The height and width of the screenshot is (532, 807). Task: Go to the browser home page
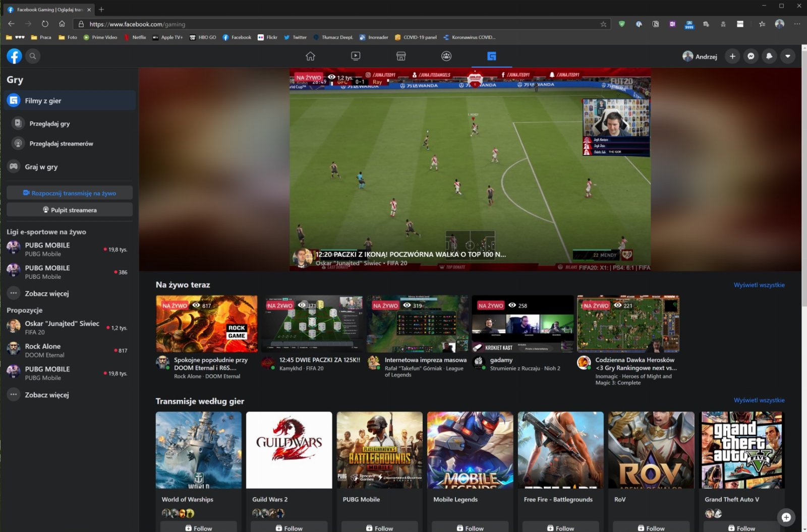pyautogui.click(x=62, y=24)
